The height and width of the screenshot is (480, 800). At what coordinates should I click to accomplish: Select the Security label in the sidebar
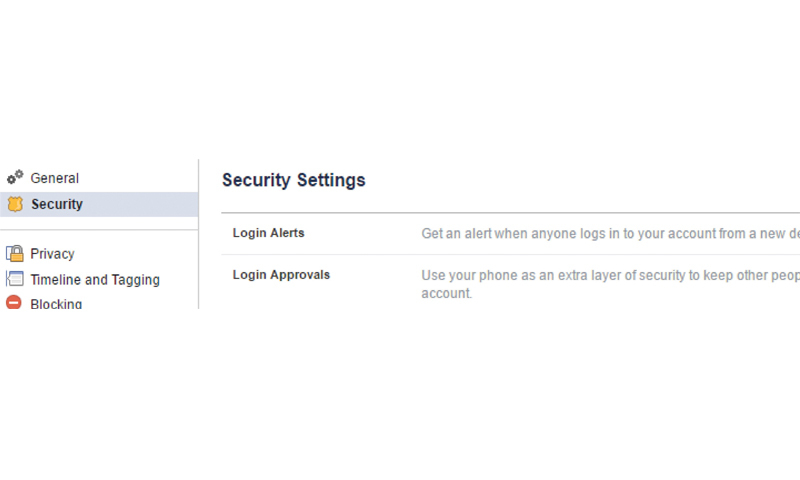tap(57, 204)
